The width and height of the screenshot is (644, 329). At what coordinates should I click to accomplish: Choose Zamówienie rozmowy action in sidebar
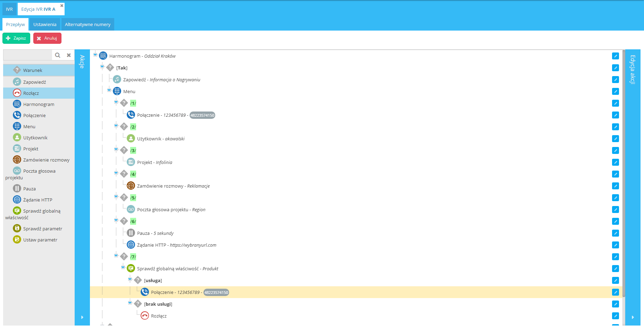click(x=39, y=160)
